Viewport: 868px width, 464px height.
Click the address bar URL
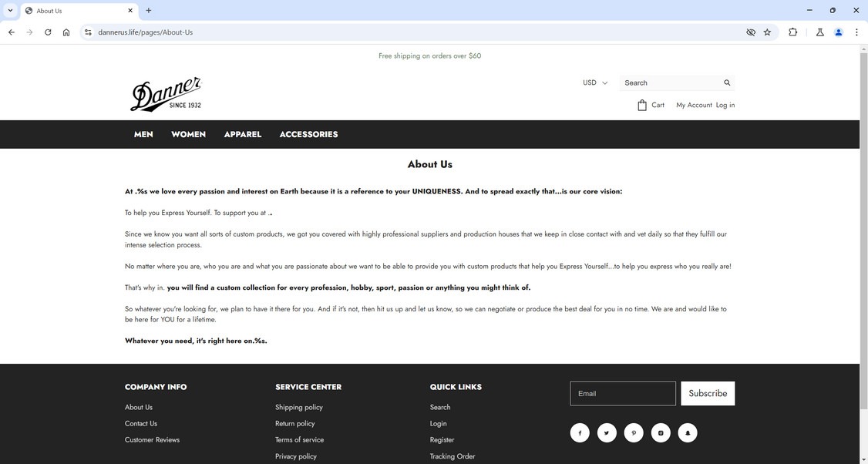(146, 32)
